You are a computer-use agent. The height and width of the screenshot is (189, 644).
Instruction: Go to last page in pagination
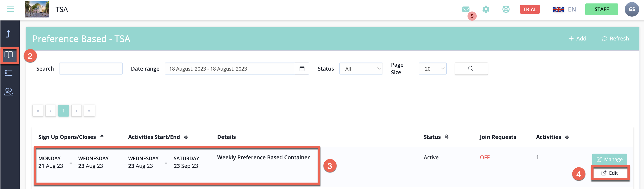[89, 111]
